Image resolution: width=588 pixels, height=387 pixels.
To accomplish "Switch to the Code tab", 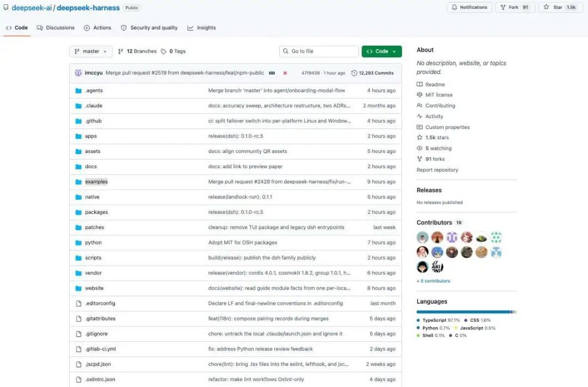I will click(x=17, y=28).
